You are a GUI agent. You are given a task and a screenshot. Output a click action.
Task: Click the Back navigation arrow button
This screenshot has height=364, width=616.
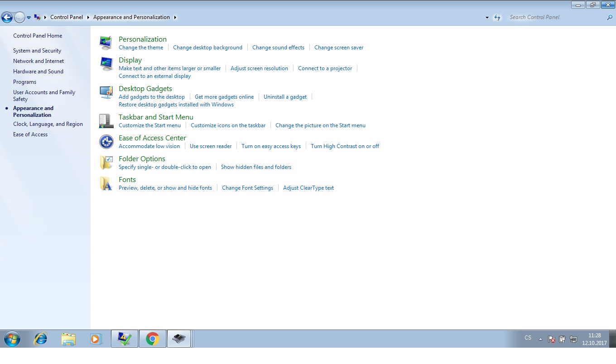click(7, 18)
